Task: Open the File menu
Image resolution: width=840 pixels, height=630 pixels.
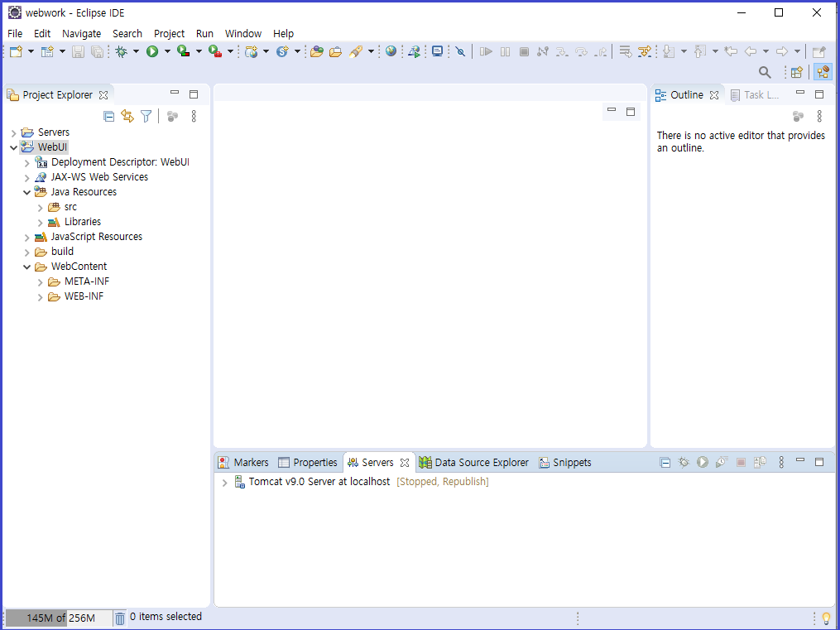Action: coord(15,33)
